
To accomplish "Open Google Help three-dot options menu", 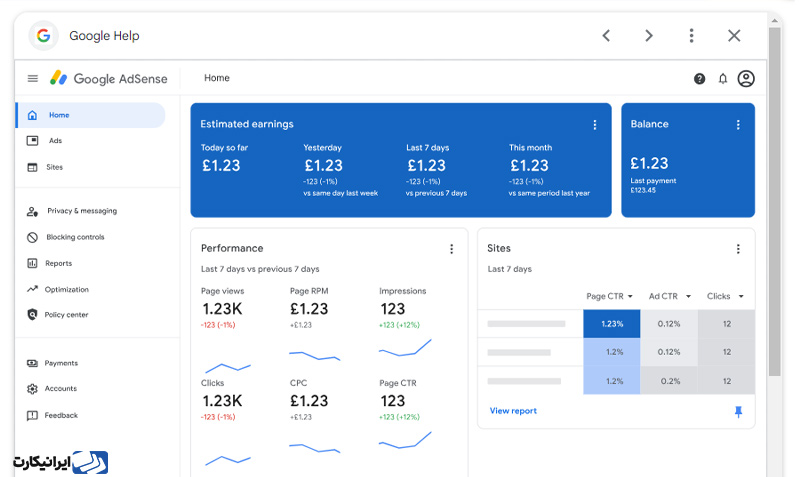I will click(x=691, y=36).
